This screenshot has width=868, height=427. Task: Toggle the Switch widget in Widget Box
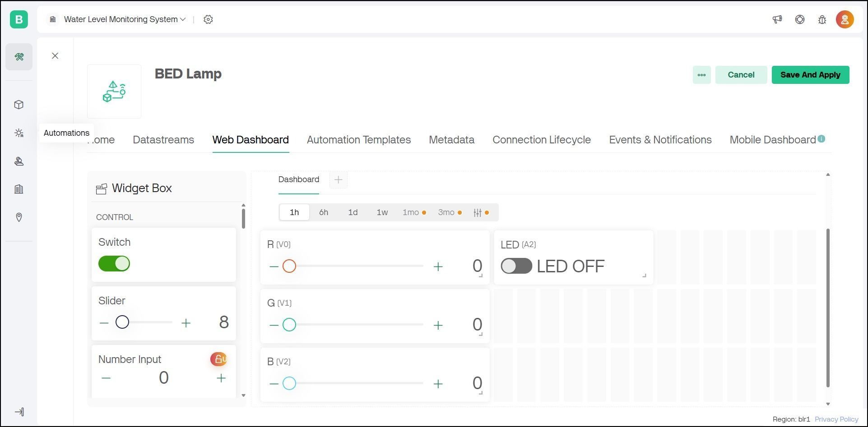pyautogui.click(x=114, y=264)
